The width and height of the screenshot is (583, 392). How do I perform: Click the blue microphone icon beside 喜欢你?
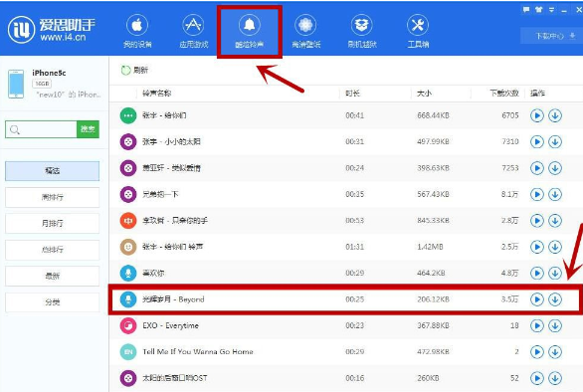coord(128,273)
